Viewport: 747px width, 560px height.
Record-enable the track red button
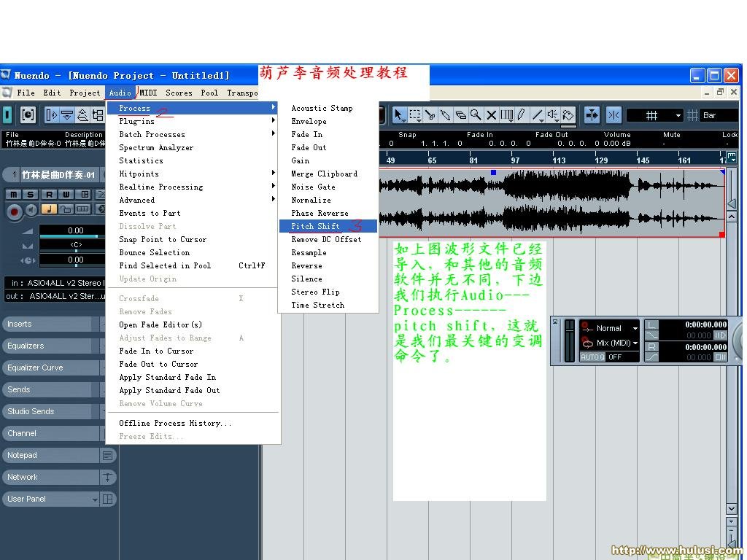[15, 211]
